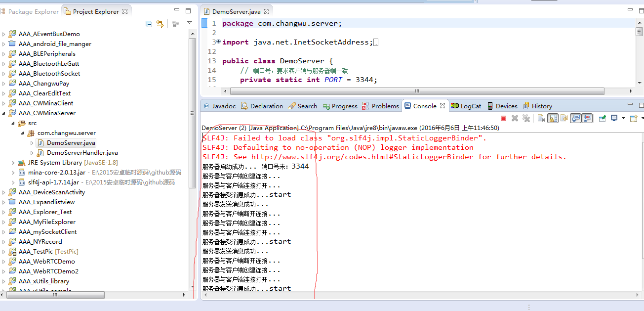Viewport: 644px width, 311px height.
Task: Toggle Scroll Lock in the Console toolbar
Action: (553, 118)
